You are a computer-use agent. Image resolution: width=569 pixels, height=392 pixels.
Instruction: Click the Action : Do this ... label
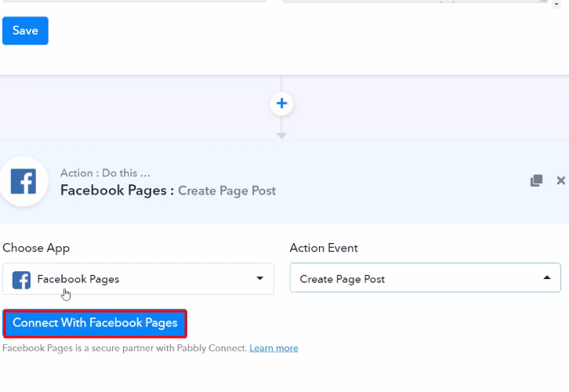[105, 173]
